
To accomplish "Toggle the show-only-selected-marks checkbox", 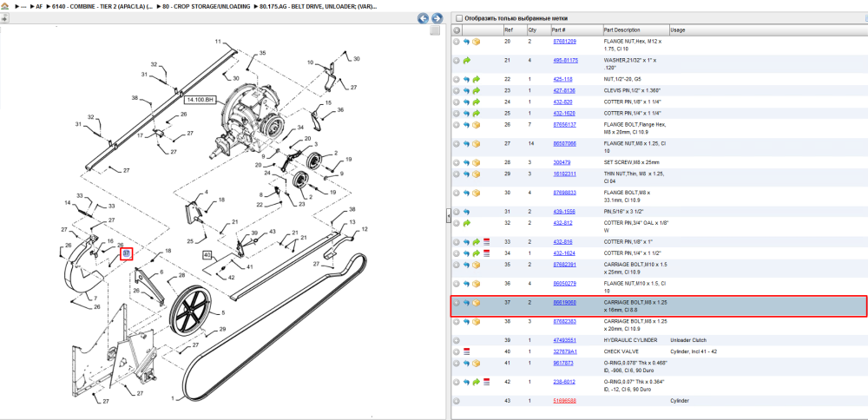I will coord(458,18).
